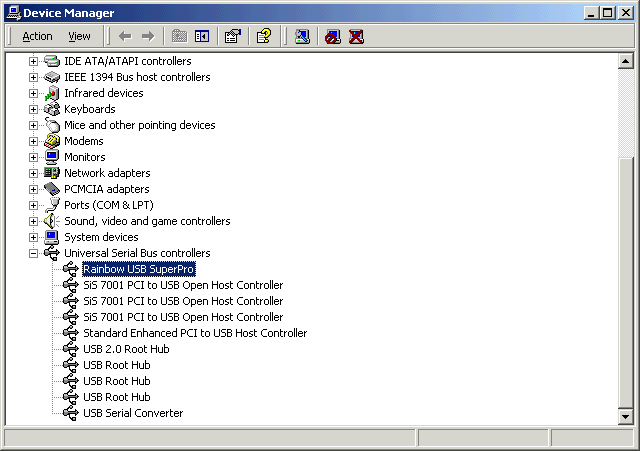Collapse Universal Serial Bus controllers node
The image size is (640, 451).
pyautogui.click(x=33, y=253)
